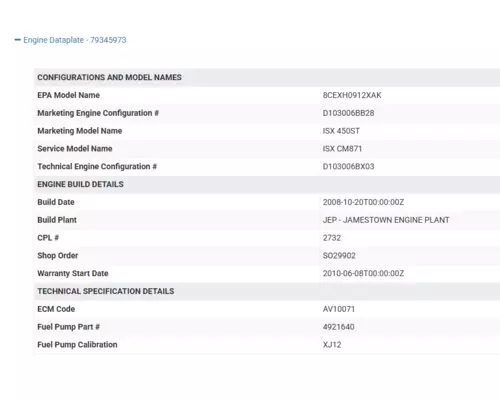Click Service Model Name value ISX CM871
Viewport: 500px width, 400px height.
[342, 149]
